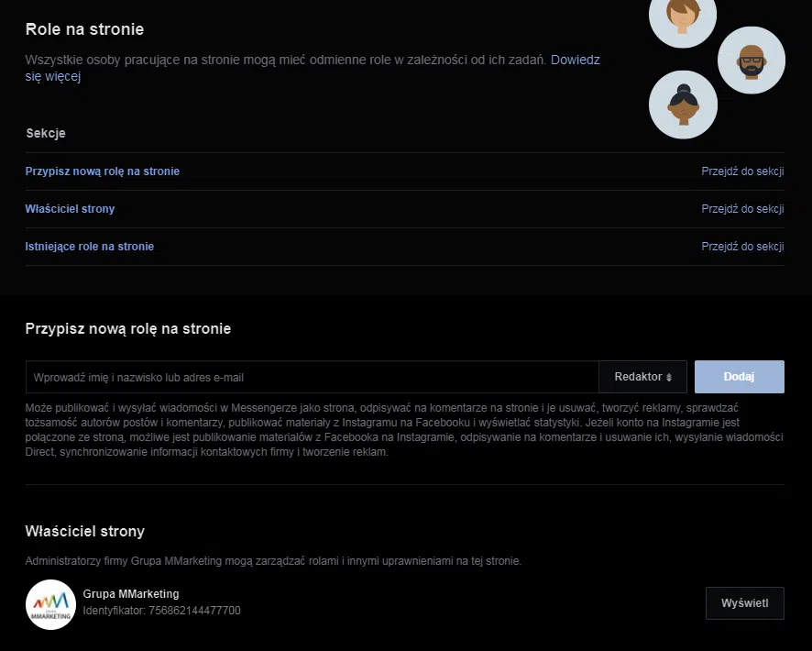Click the Dodaj button

click(x=739, y=377)
